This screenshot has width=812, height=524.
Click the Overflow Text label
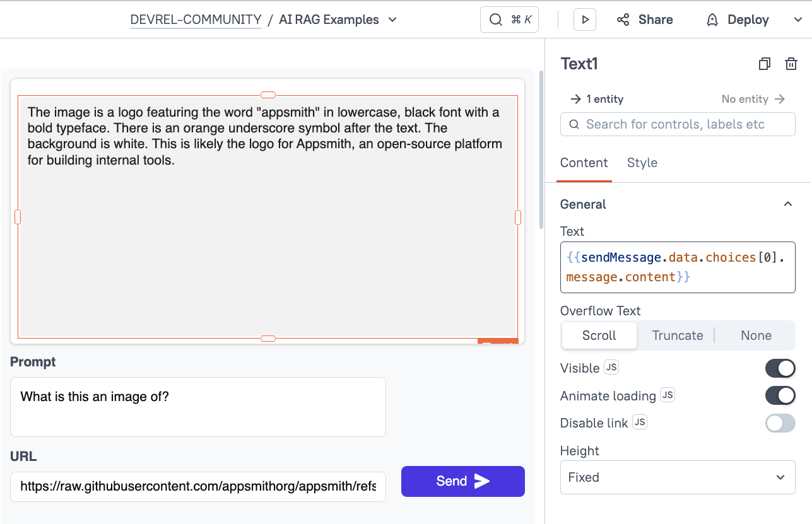point(600,311)
